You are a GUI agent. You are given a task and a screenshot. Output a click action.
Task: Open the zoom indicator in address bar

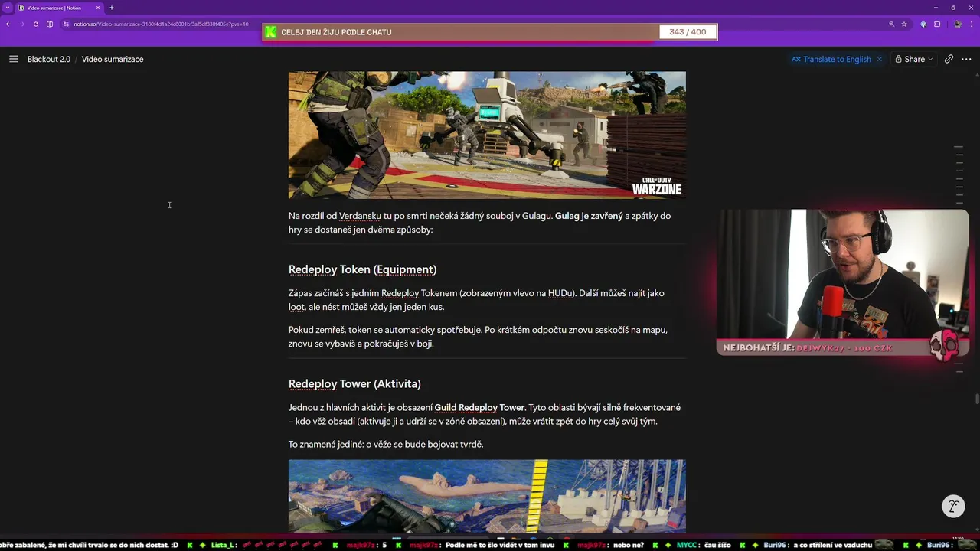[891, 24]
